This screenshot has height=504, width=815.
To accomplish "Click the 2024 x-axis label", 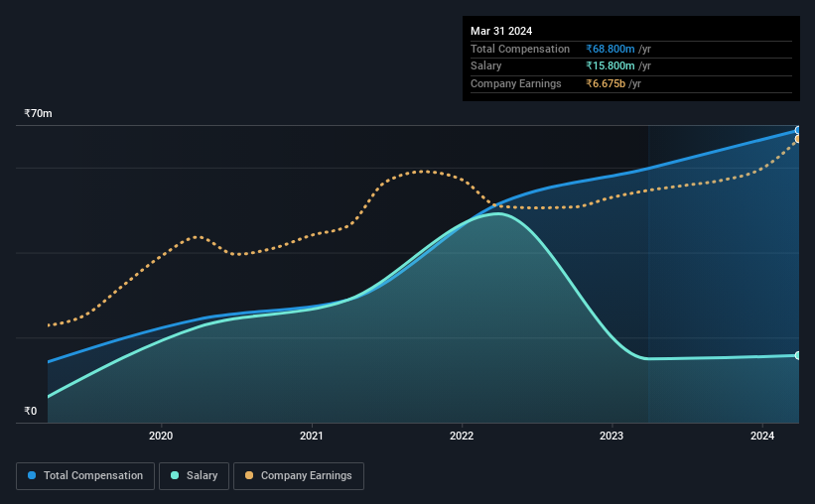I will pyautogui.click(x=762, y=436).
